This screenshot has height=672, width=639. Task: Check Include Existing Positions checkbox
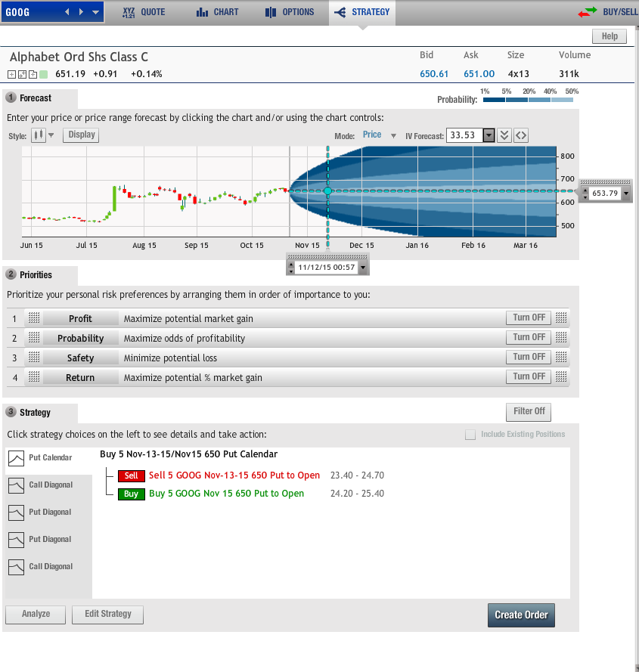470,435
